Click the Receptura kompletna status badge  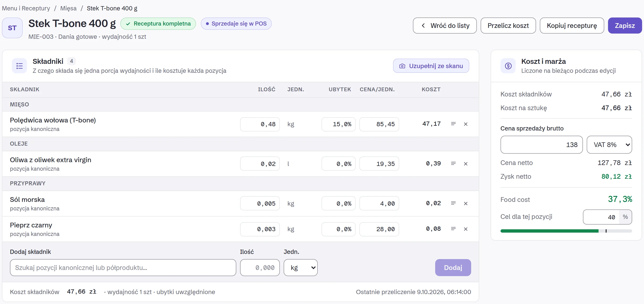pyautogui.click(x=158, y=24)
